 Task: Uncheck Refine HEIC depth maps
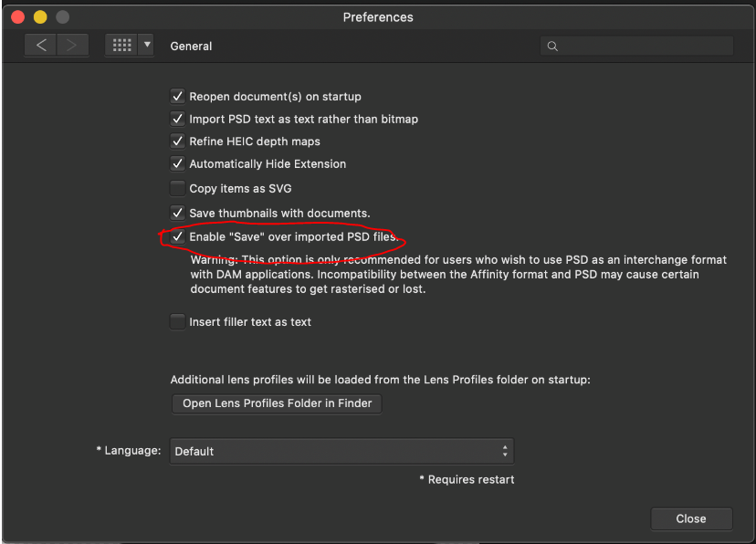178,141
